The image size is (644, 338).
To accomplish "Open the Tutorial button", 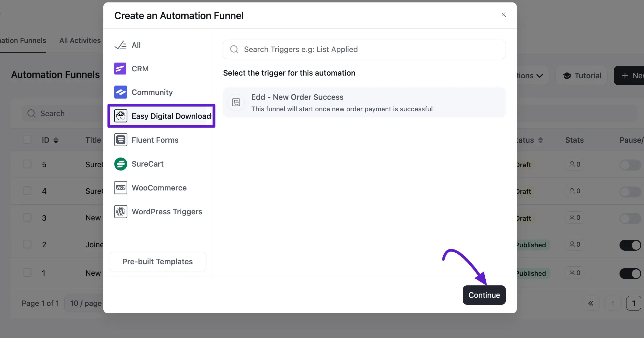I will coord(582,76).
